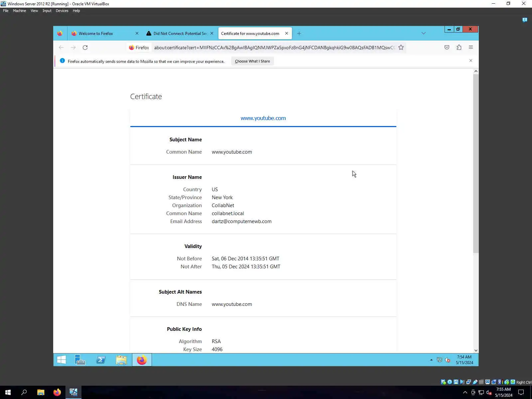
Task: Click VirtualBox audio status icon
Action: pyautogui.click(x=462, y=382)
